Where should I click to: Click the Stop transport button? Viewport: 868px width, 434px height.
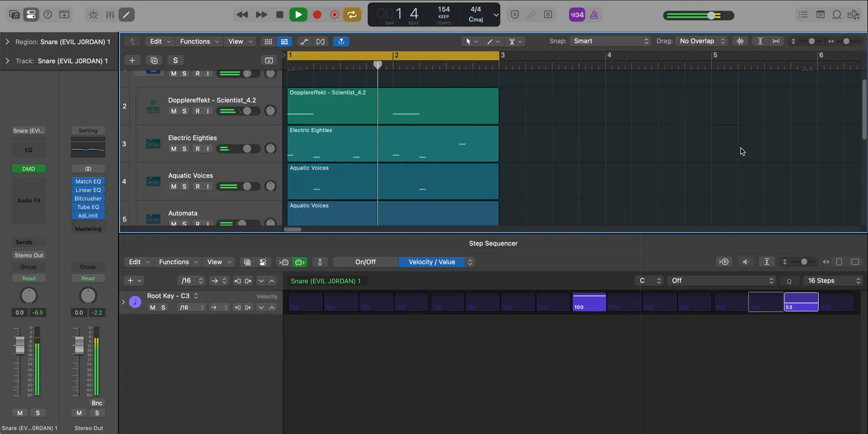280,14
